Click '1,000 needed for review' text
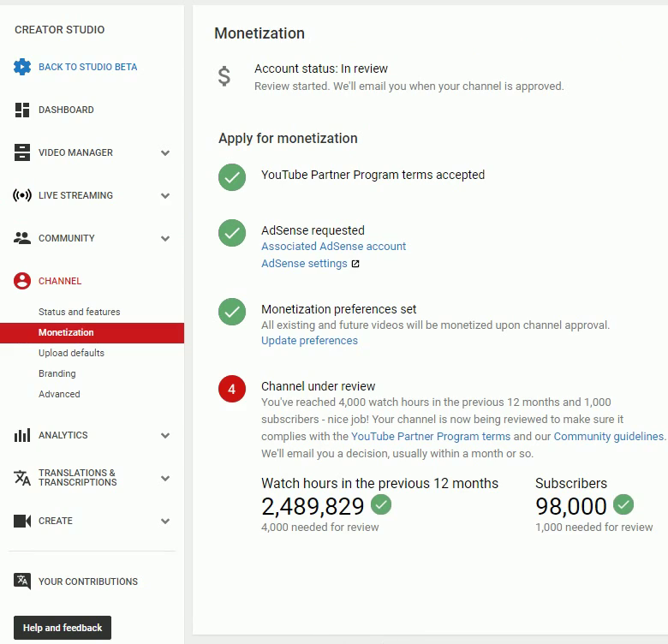The image size is (668, 644). coord(593,528)
